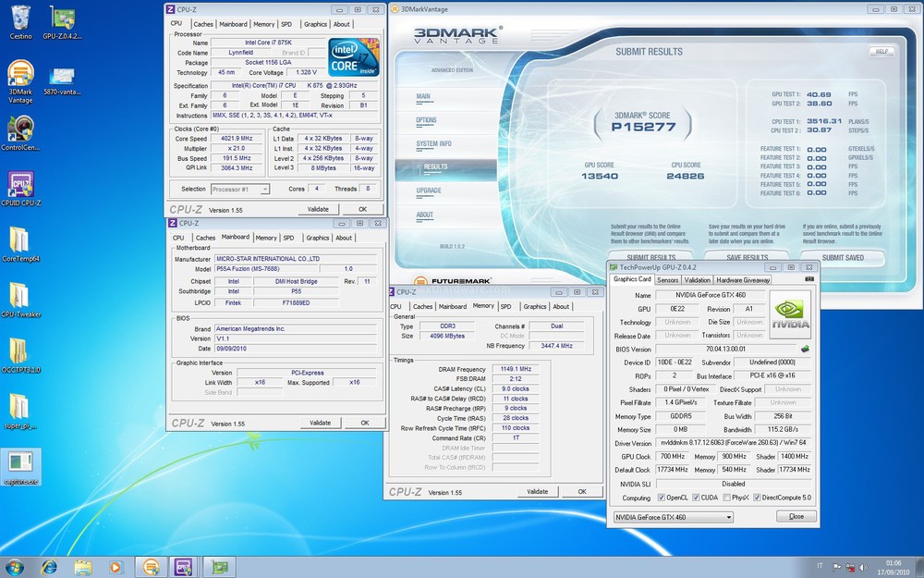Screen dimensions: 924x578
Task: Click the DRAM Frequency value 1149.1 MHz
Action: point(516,369)
